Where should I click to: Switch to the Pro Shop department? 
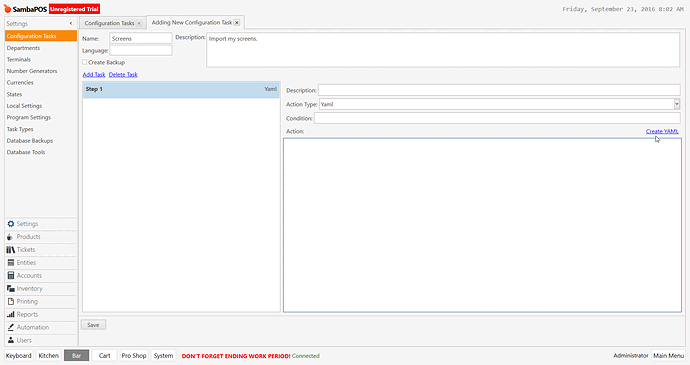pyautogui.click(x=134, y=356)
